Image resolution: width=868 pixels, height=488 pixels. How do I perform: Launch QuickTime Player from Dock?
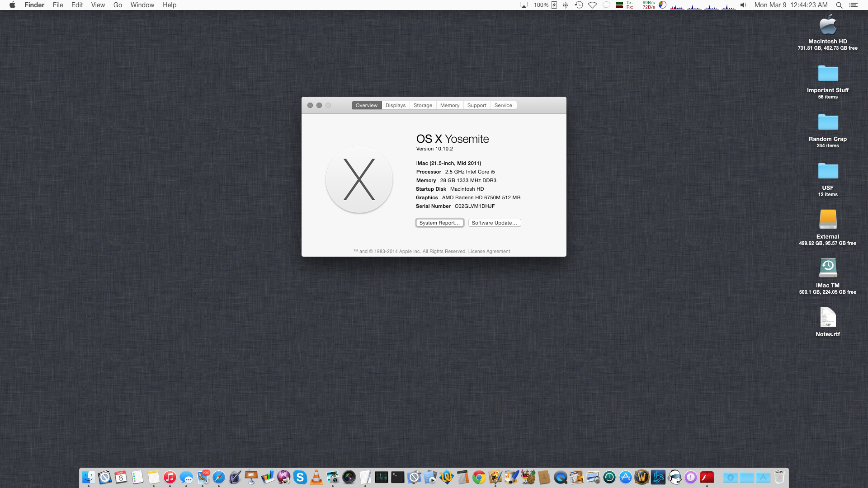(561, 477)
